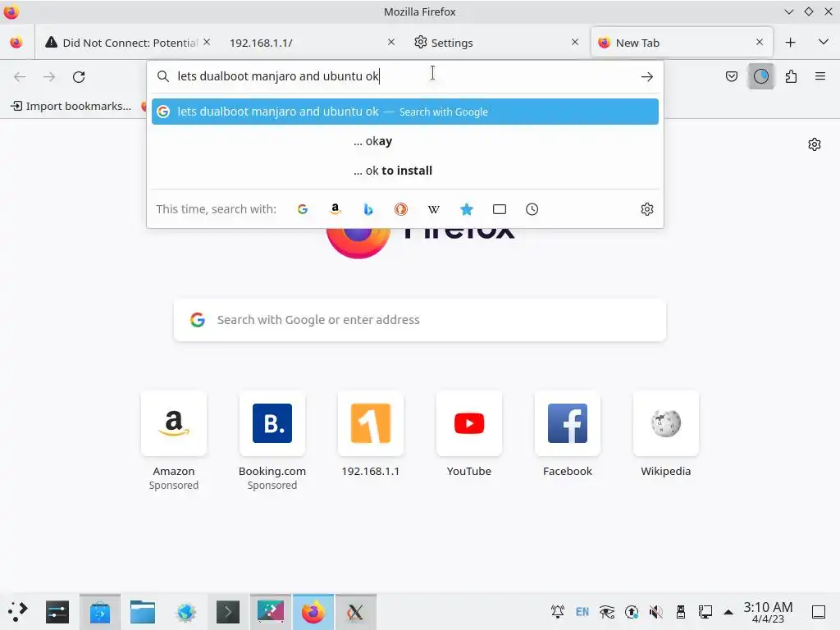
Task: Search history with the clock icon
Action: [x=532, y=209]
